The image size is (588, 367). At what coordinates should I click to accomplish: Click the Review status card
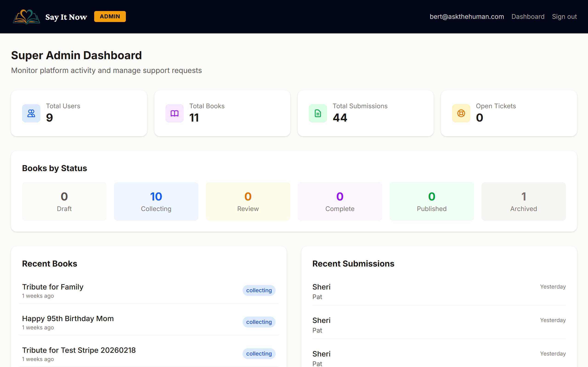point(248,201)
